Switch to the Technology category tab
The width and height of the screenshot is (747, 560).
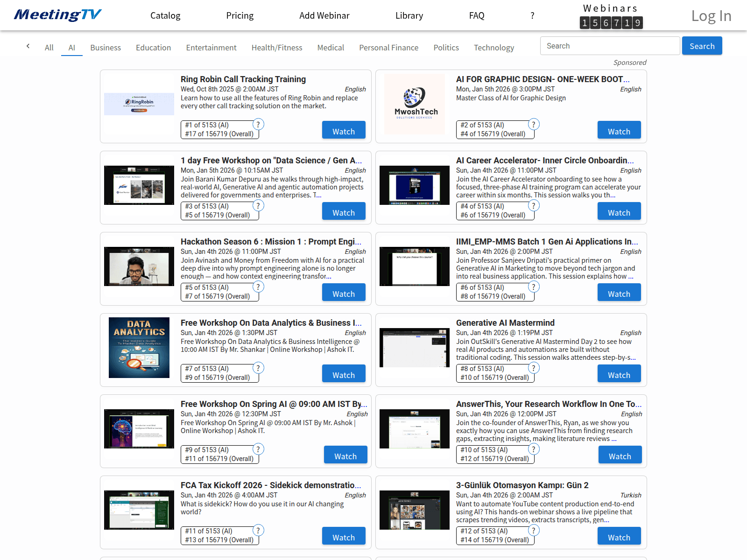click(494, 48)
